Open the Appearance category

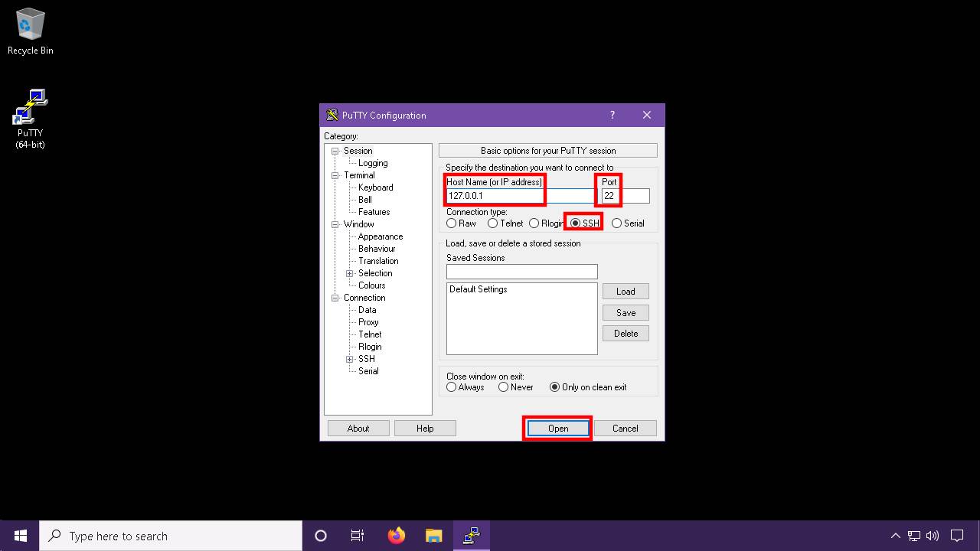(x=381, y=236)
